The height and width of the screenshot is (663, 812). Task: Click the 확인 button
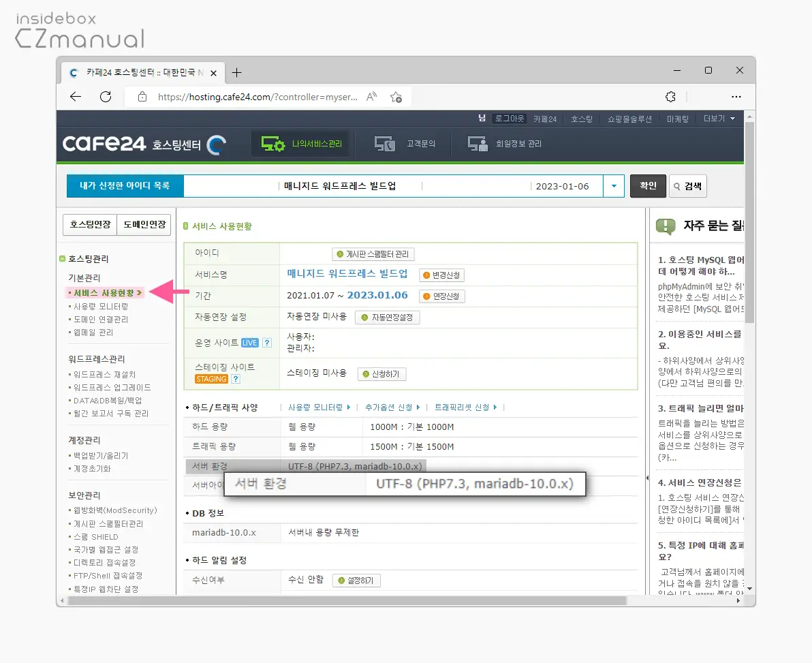click(x=648, y=186)
